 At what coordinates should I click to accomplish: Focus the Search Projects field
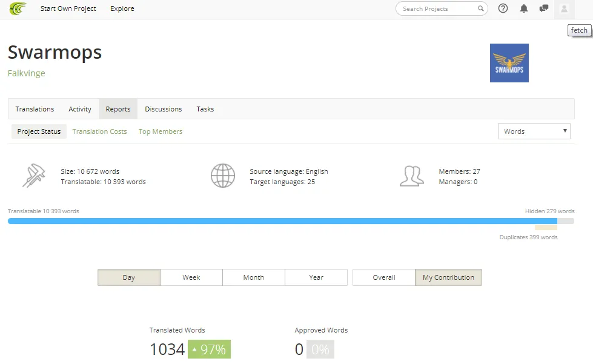(x=442, y=8)
